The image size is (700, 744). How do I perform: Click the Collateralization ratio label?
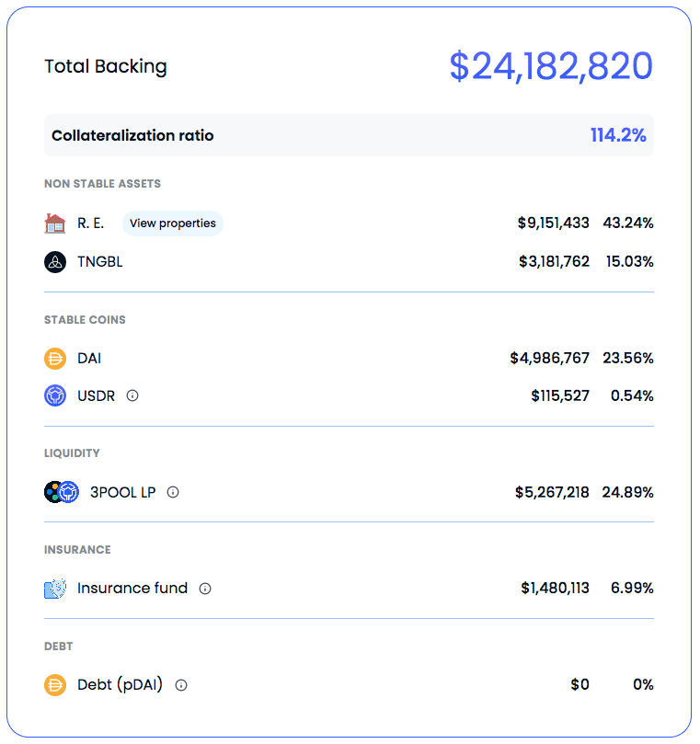132,136
